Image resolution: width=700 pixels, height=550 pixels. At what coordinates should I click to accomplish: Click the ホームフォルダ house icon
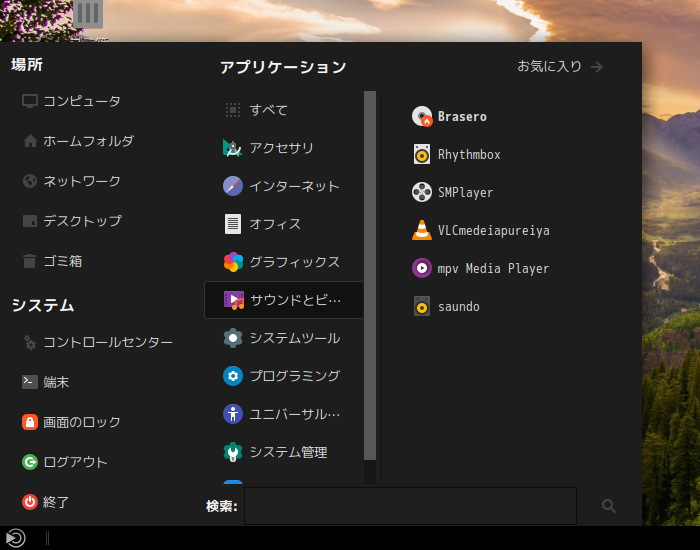[x=30, y=141]
